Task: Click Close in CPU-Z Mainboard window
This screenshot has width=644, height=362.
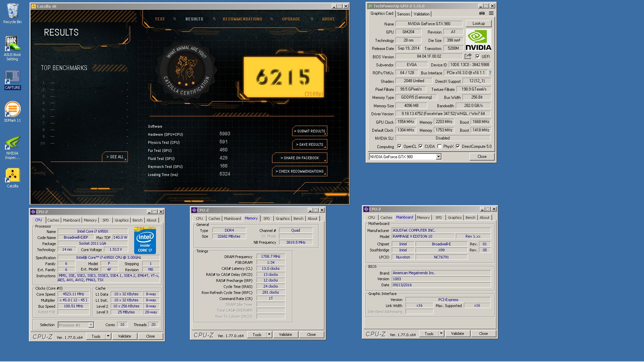Action: click(483, 334)
